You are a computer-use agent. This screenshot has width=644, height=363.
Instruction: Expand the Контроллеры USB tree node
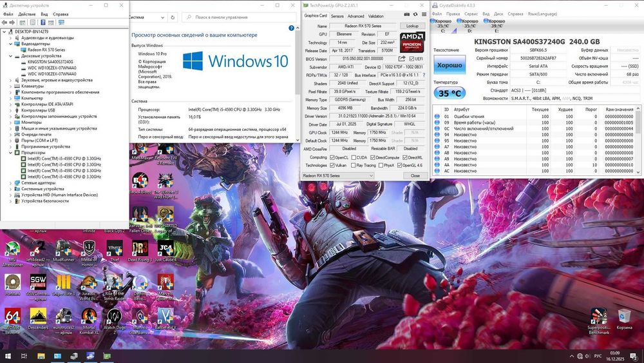pos(11,111)
